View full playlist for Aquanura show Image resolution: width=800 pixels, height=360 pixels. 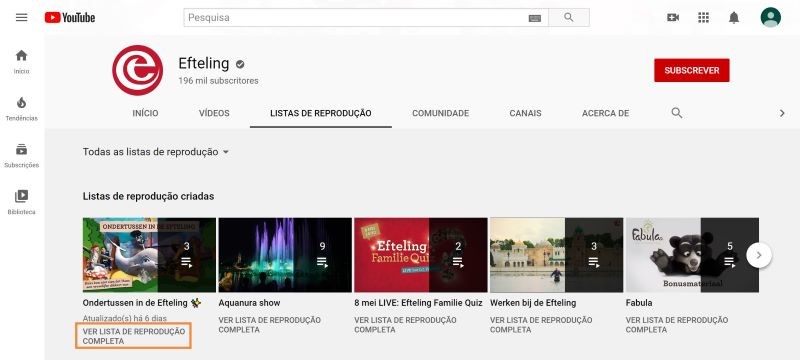click(269, 325)
